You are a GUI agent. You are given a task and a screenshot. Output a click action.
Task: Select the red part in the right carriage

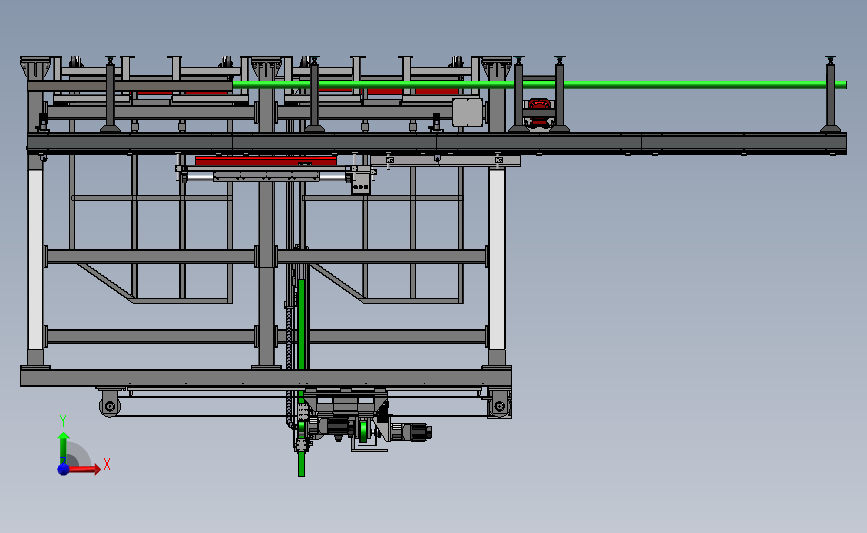pyautogui.click(x=539, y=104)
